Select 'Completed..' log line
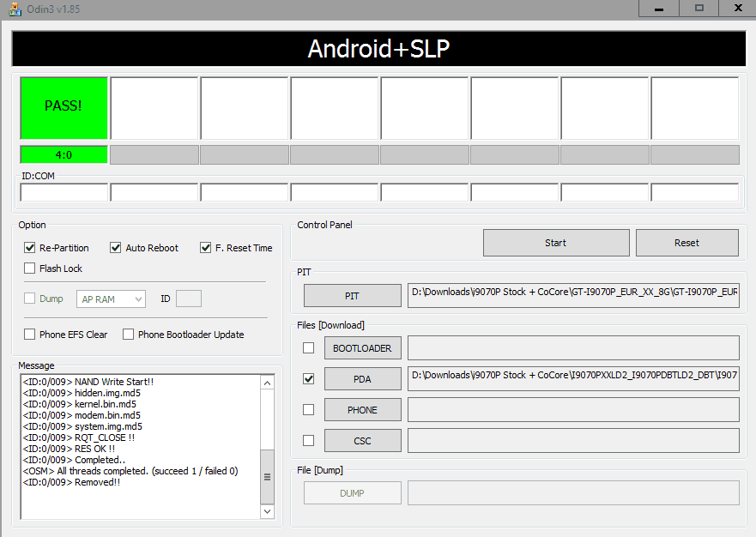The image size is (756, 537). tap(75, 460)
